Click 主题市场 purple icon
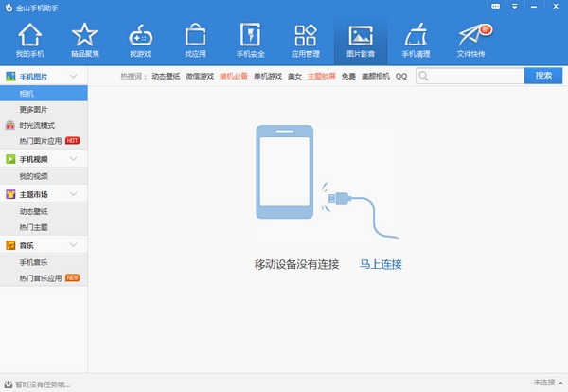 (10, 194)
